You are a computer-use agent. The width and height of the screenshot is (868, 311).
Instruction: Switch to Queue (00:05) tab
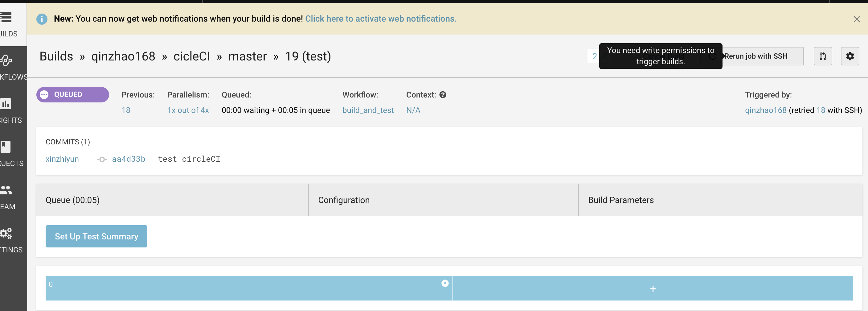click(x=172, y=200)
